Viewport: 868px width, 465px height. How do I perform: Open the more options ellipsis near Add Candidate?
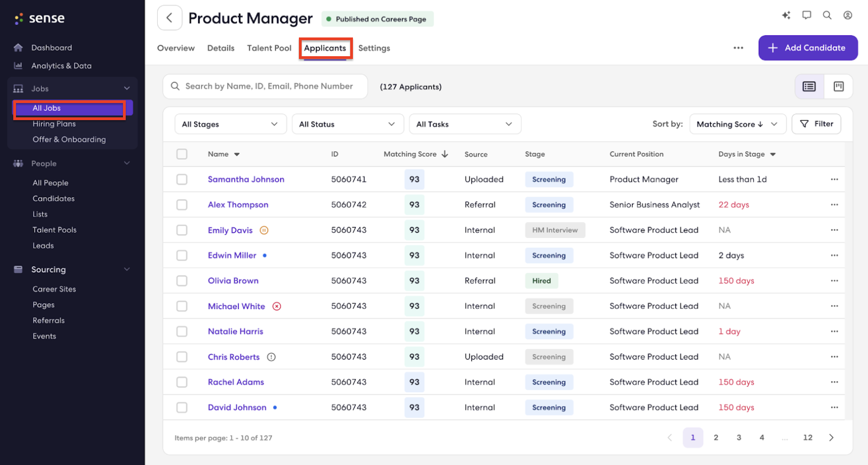[738, 48]
